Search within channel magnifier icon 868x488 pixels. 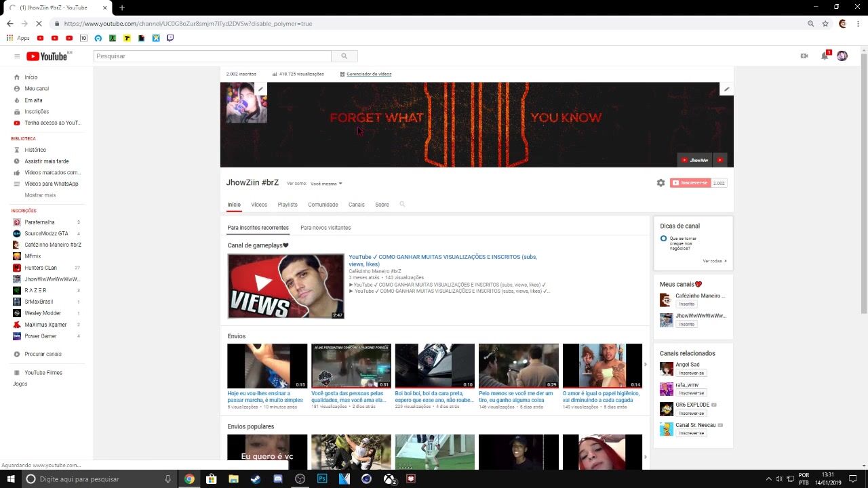(402, 204)
